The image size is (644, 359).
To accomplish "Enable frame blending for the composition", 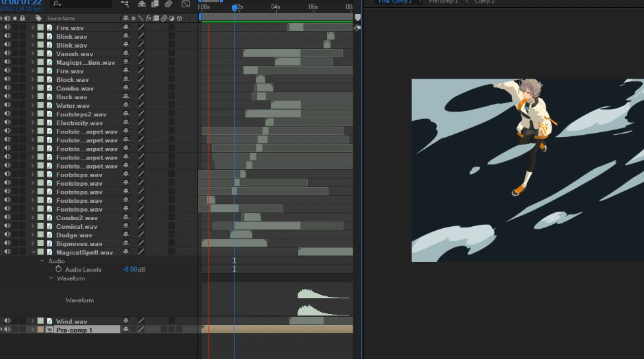I will tap(155, 4).
